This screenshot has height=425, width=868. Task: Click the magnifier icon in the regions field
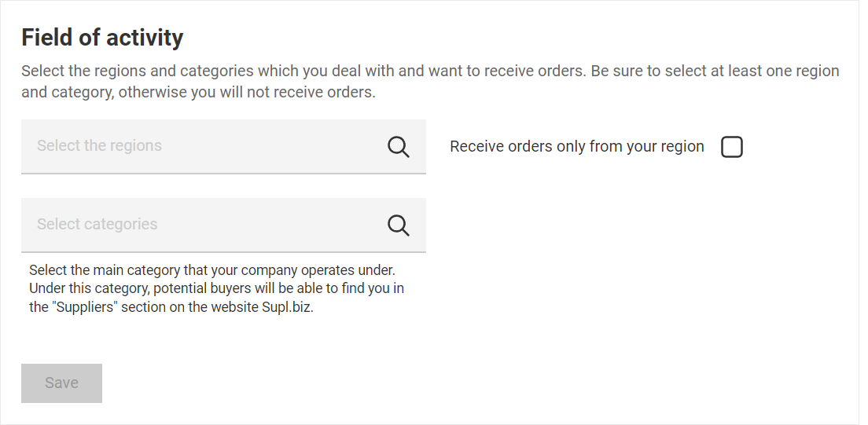(399, 147)
